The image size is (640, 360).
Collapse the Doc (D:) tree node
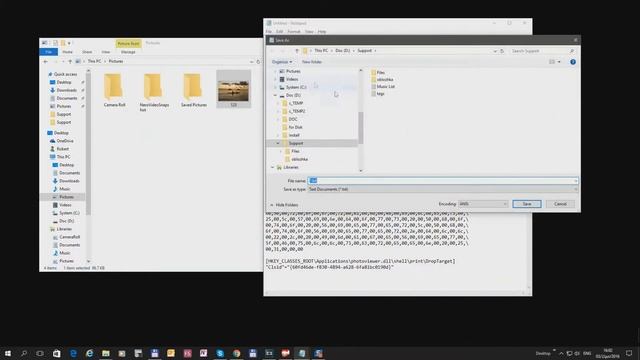[275, 95]
